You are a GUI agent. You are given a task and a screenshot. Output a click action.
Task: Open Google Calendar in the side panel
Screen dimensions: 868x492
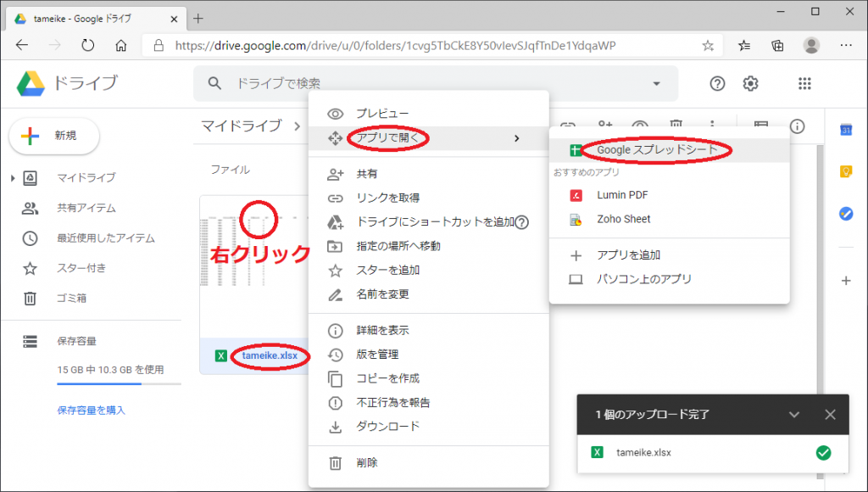point(845,130)
